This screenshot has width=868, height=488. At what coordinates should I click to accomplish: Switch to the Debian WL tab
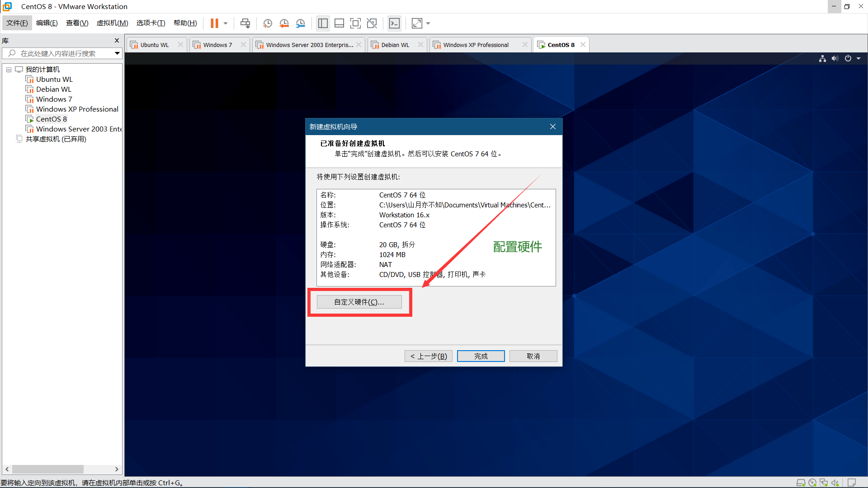click(395, 45)
